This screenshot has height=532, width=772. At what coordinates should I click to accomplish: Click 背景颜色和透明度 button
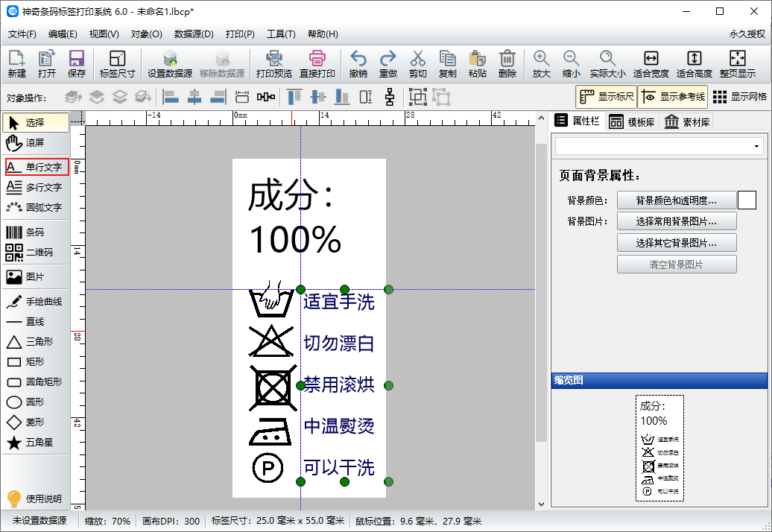point(676,200)
